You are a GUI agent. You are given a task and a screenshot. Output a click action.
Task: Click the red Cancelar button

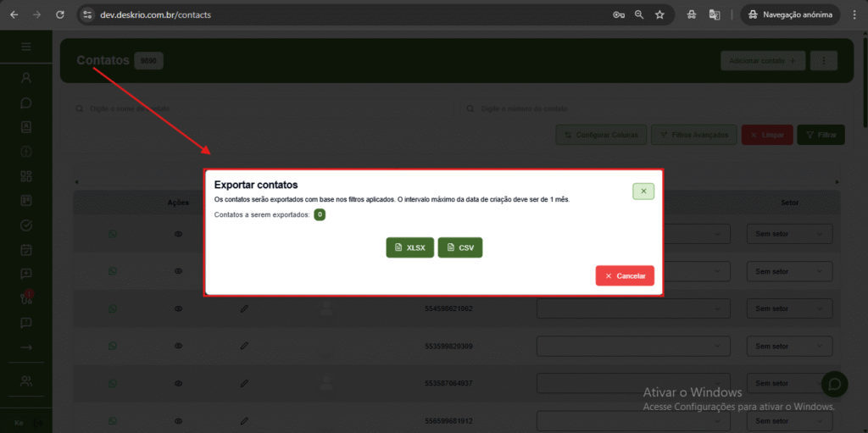point(625,275)
